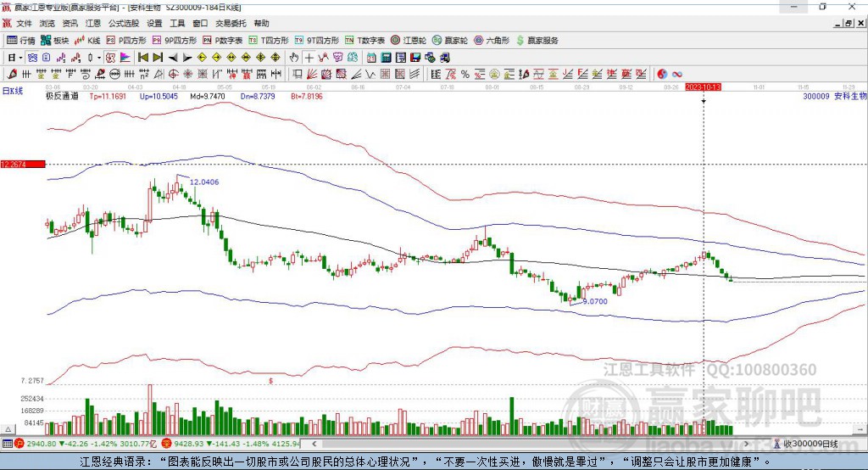
Task: Click the 300009 安科生物 stock name
Action: click(x=835, y=96)
